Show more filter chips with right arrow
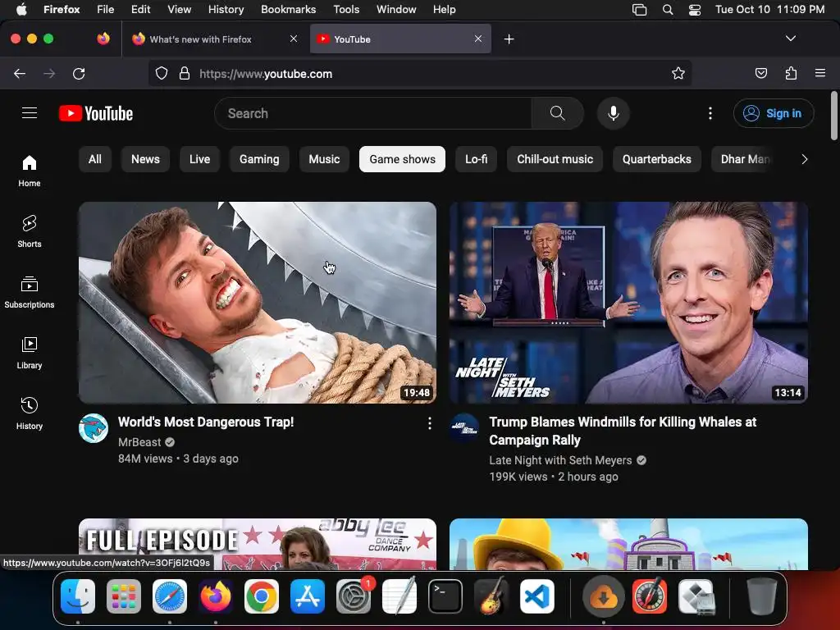The height and width of the screenshot is (630, 840). (x=804, y=159)
